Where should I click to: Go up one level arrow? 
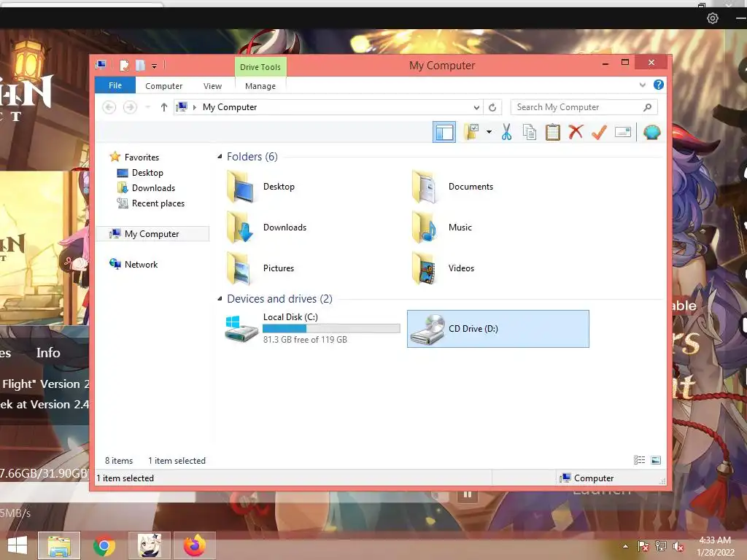pyautogui.click(x=164, y=107)
